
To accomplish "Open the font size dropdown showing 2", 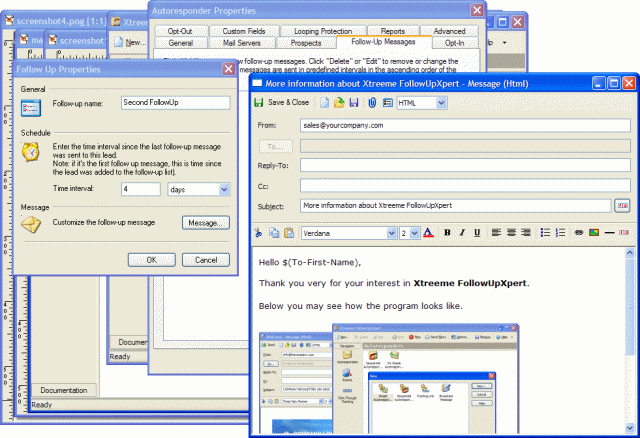I will 415,233.
